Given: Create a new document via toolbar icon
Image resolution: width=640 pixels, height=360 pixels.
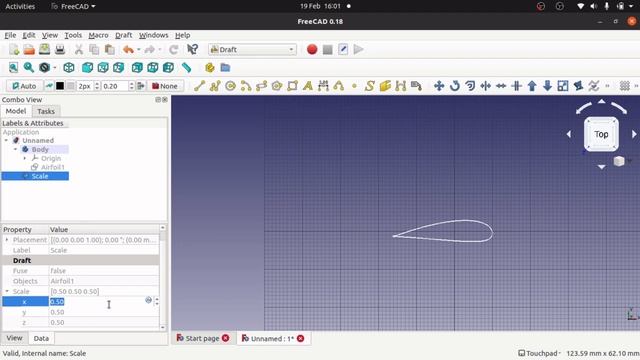Looking at the screenshot, I should [14, 49].
